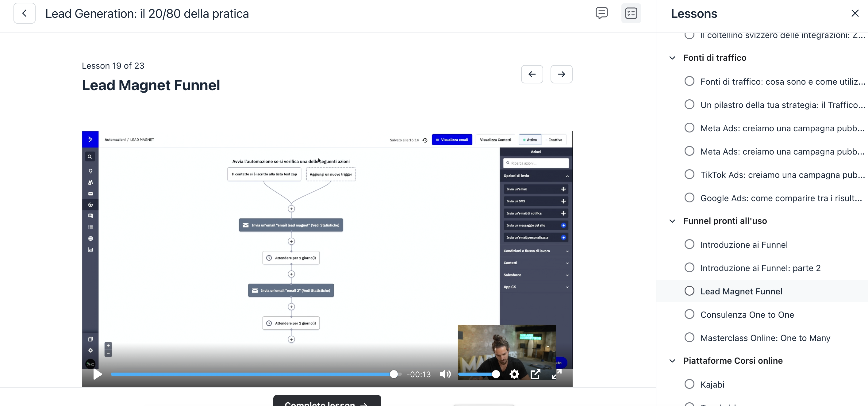
Task: Go to the previous lesson arrow
Action: [532, 74]
